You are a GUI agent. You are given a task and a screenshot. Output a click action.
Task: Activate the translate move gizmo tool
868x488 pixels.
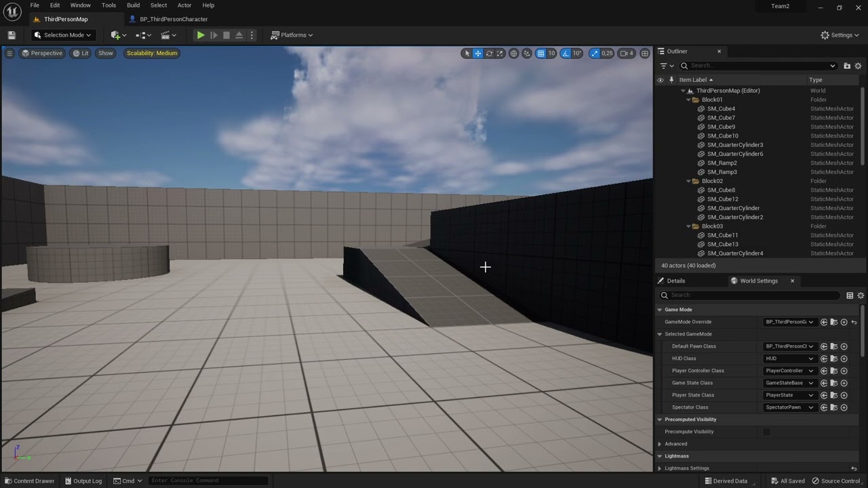tap(478, 54)
